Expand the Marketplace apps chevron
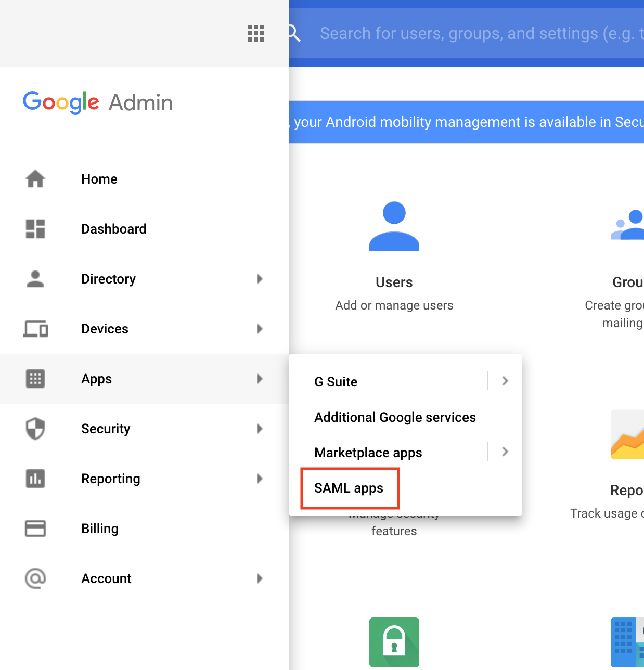The image size is (644, 670). 505,452
